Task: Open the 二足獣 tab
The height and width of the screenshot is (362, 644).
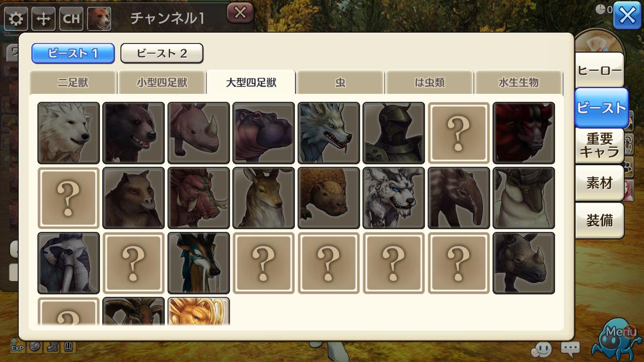Action: point(73,82)
